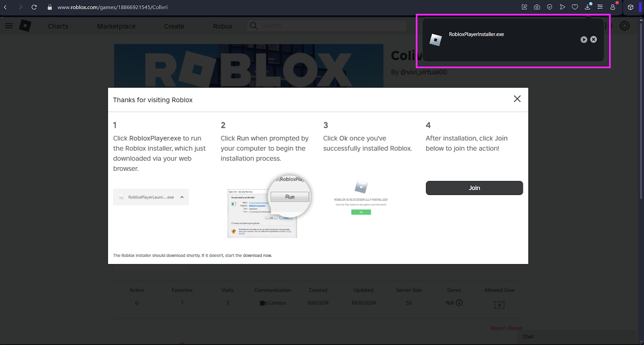This screenshot has width=644, height=345.
Task: Click the Camera communication icon
Action: [x=263, y=303]
